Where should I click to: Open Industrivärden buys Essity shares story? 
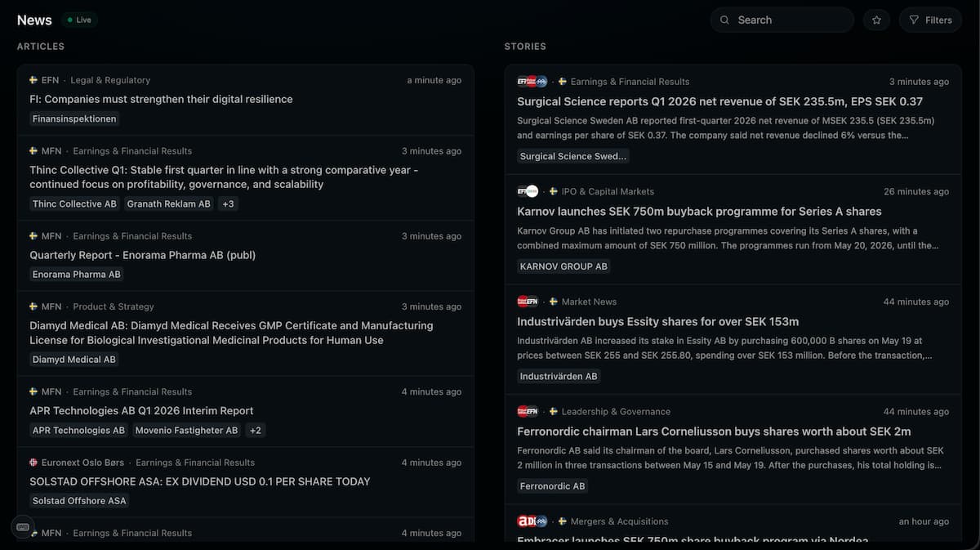[657, 322]
